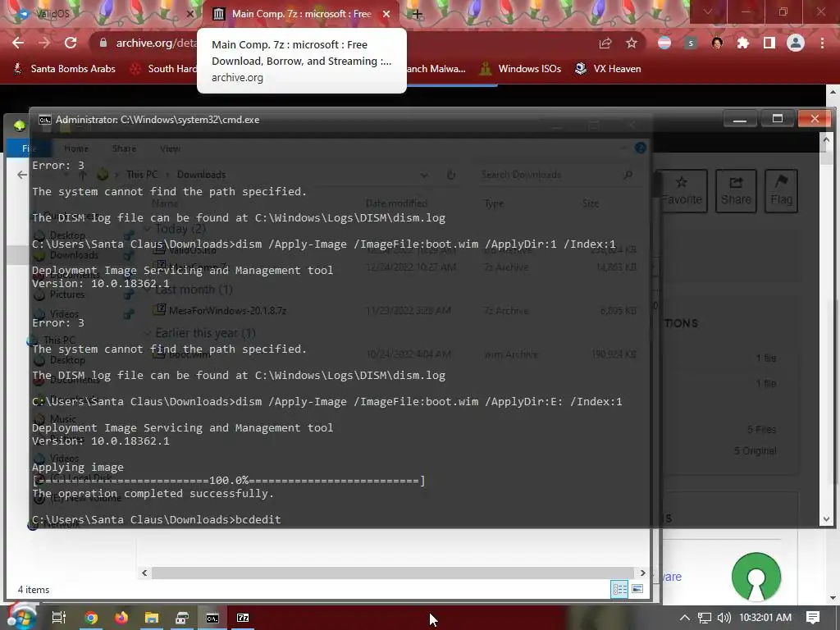Select the Main Comp. 7z tab
This screenshot has width=840, height=630.
pos(301,14)
